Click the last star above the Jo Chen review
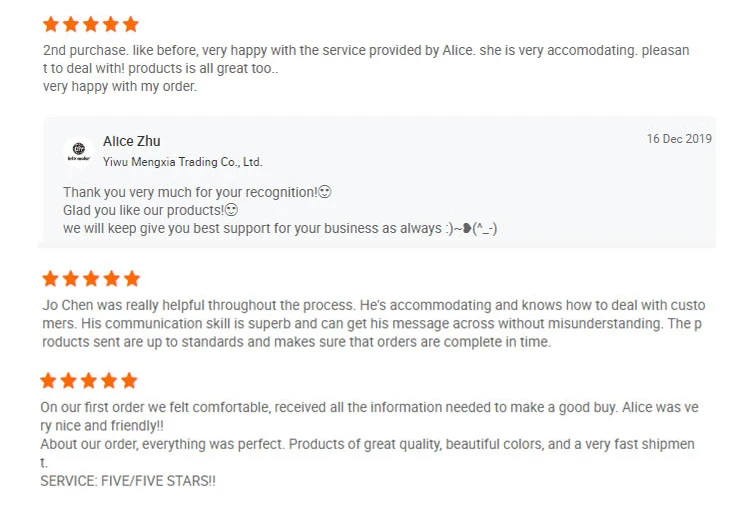Screen dimensions: 750x508 [x=131, y=279]
